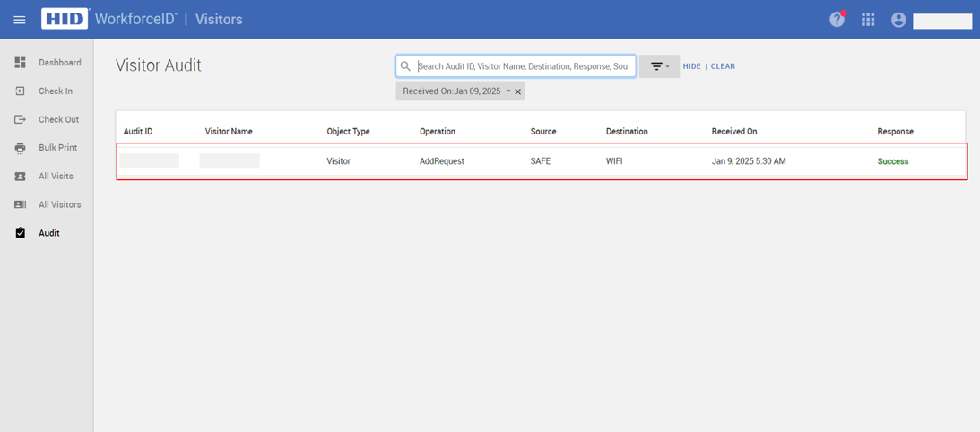Select Audit menu item

(x=48, y=233)
